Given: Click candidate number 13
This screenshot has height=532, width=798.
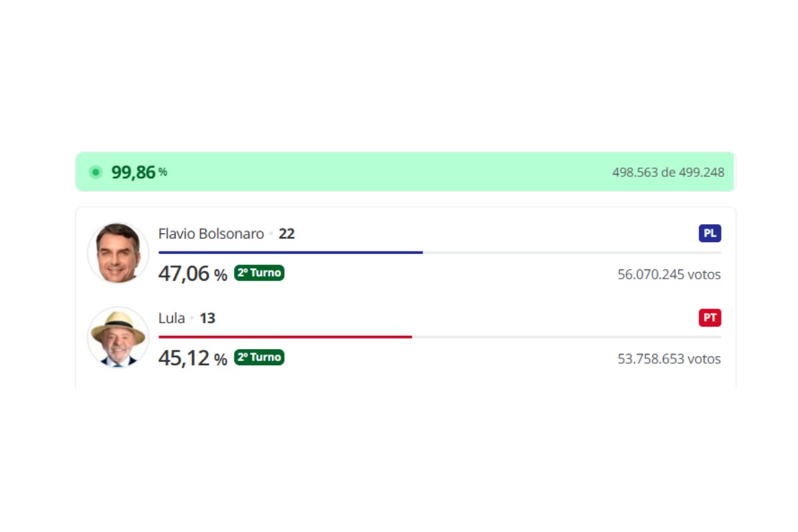Looking at the screenshot, I should (207, 318).
